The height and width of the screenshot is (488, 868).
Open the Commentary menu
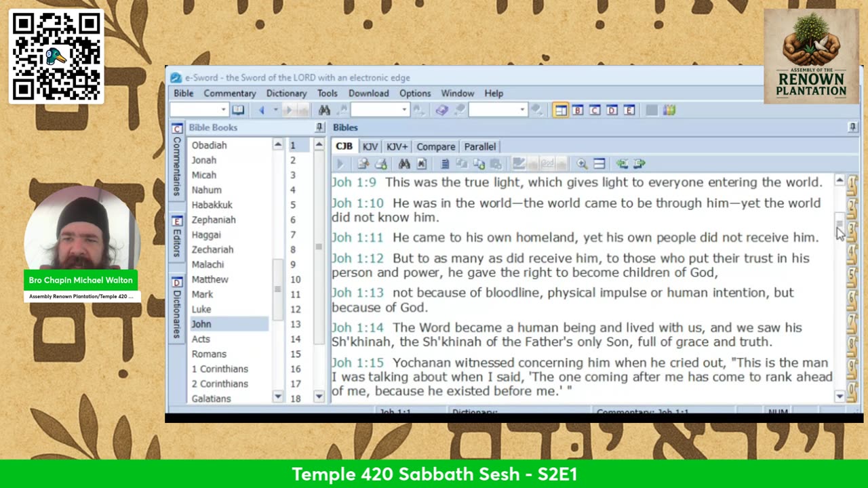230,93
